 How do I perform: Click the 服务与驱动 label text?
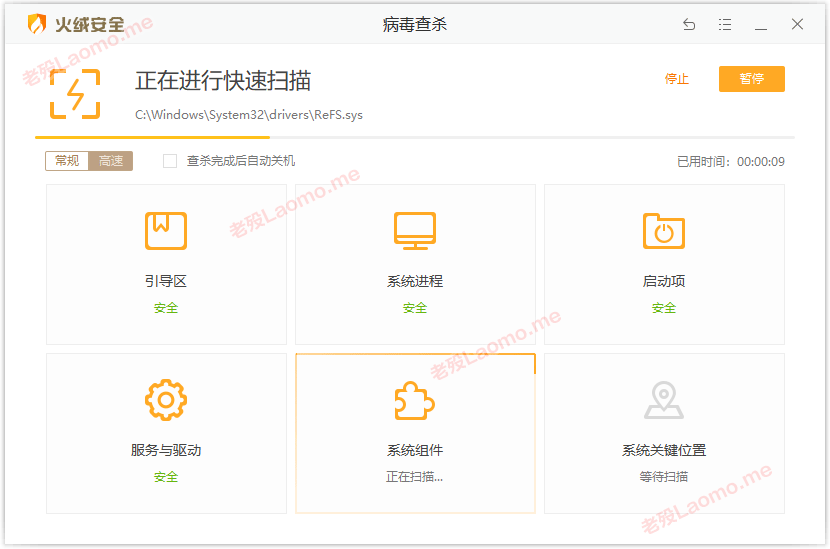coord(166,451)
